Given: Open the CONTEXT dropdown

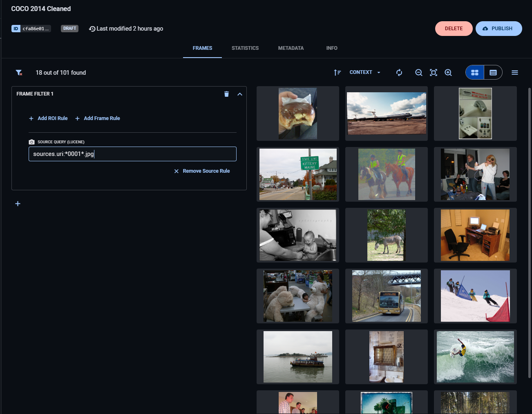Looking at the screenshot, I should click(364, 72).
